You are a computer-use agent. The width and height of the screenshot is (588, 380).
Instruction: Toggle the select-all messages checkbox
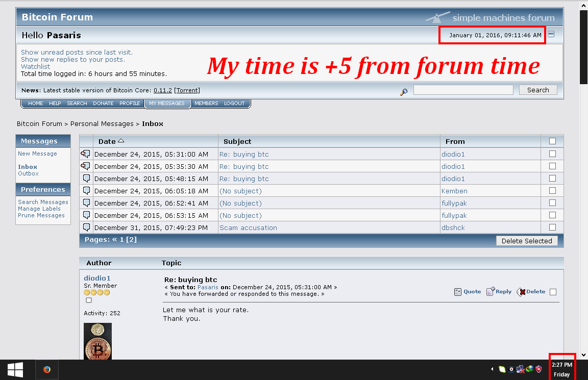click(552, 141)
